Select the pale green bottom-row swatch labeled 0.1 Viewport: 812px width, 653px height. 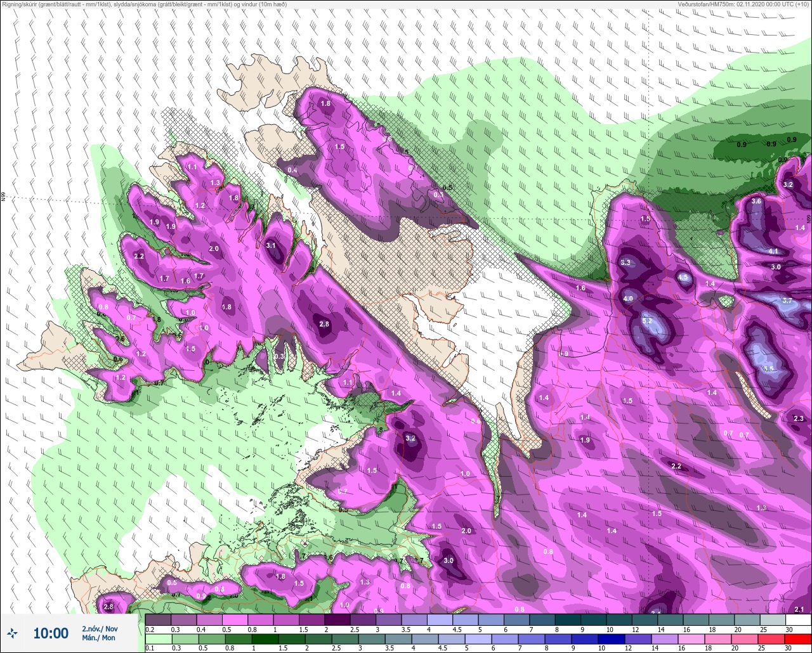(158, 639)
